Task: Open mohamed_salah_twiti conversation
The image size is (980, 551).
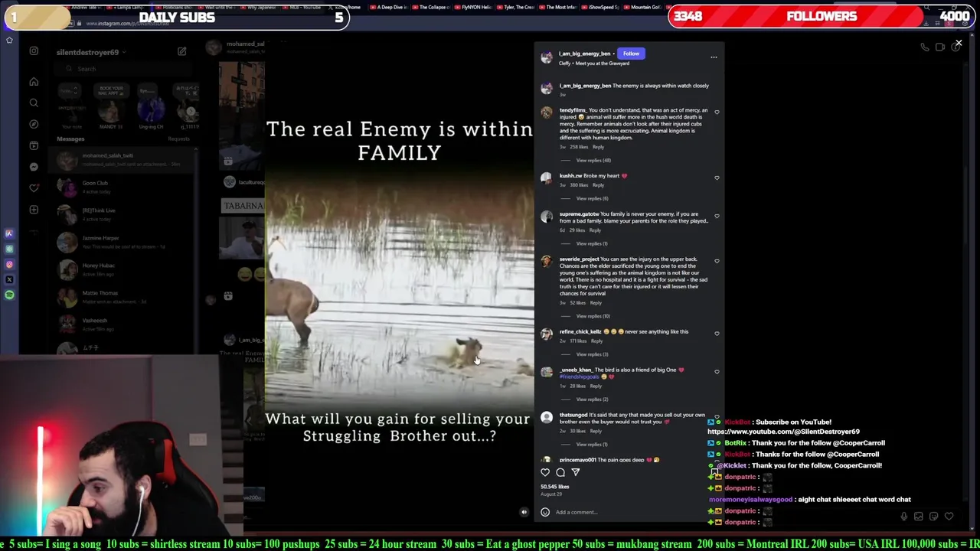Action: tap(122, 160)
